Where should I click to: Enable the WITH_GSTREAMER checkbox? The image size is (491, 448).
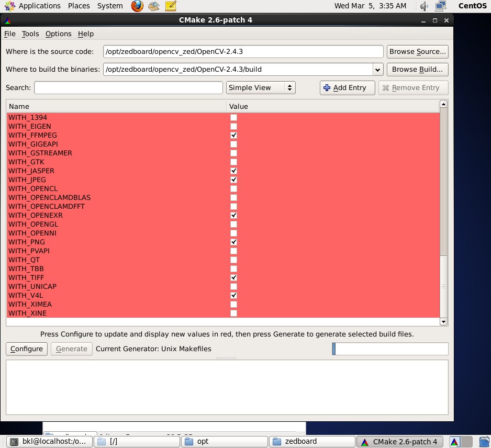pyautogui.click(x=233, y=153)
